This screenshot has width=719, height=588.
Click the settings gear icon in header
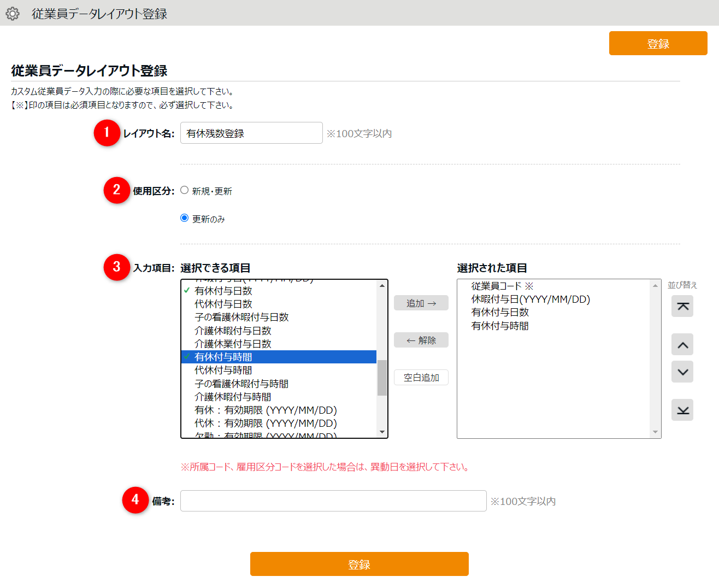pyautogui.click(x=13, y=14)
